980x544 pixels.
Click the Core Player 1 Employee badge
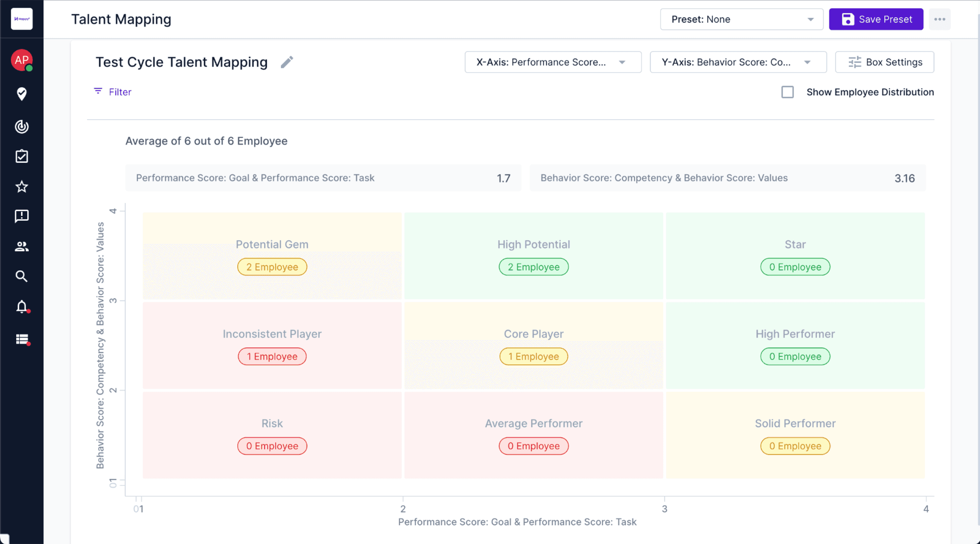click(534, 356)
